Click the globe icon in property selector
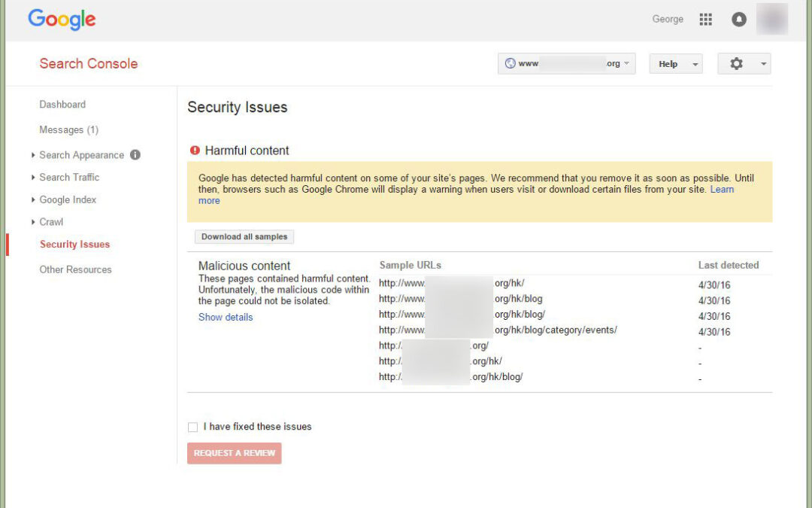This screenshot has width=812, height=508. pyautogui.click(x=510, y=63)
